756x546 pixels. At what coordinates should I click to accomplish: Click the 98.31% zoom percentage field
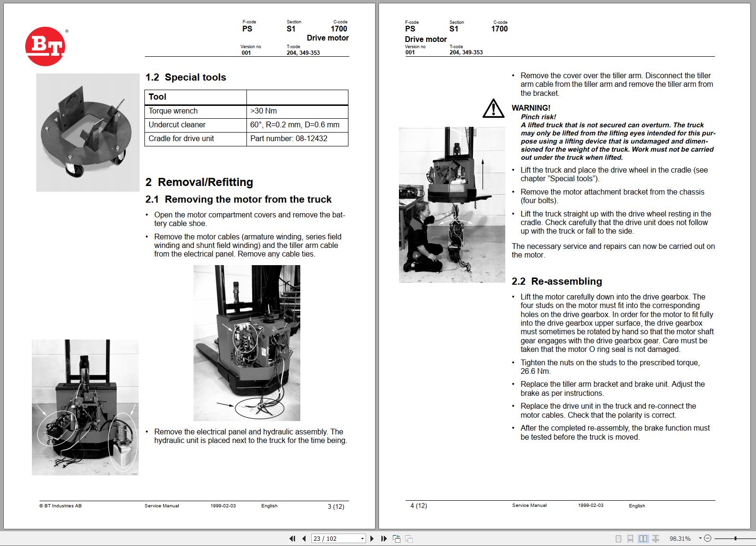click(679, 538)
